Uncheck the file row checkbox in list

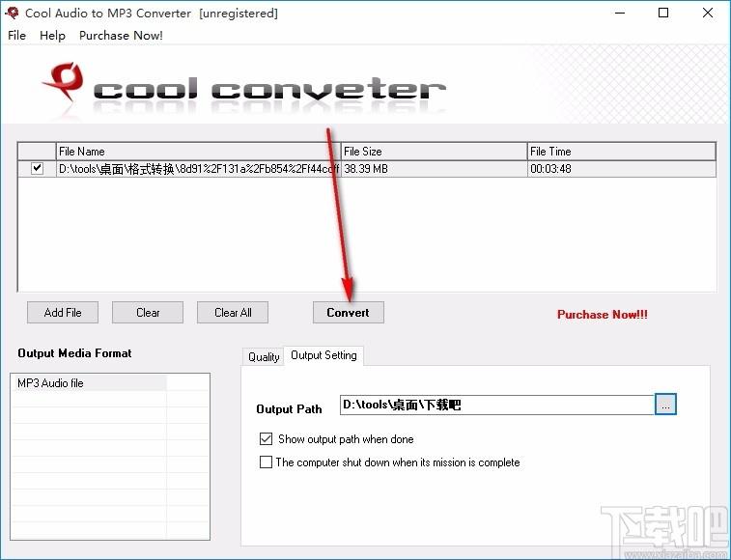pyautogui.click(x=37, y=168)
